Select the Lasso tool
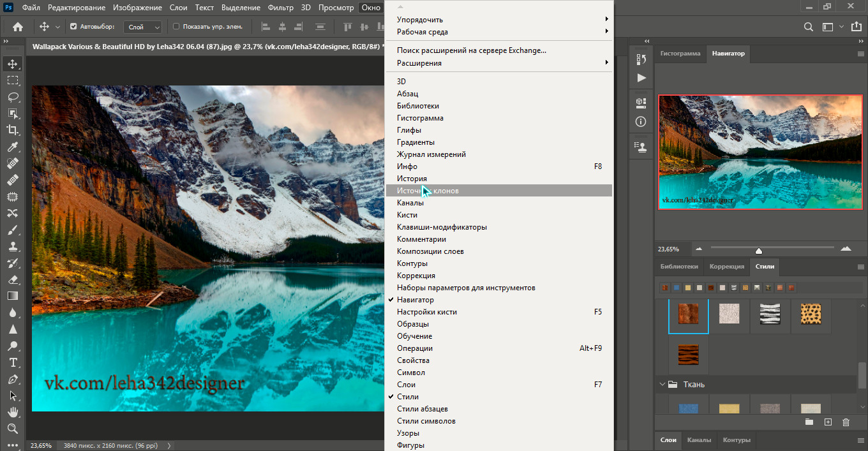 click(13, 97)
